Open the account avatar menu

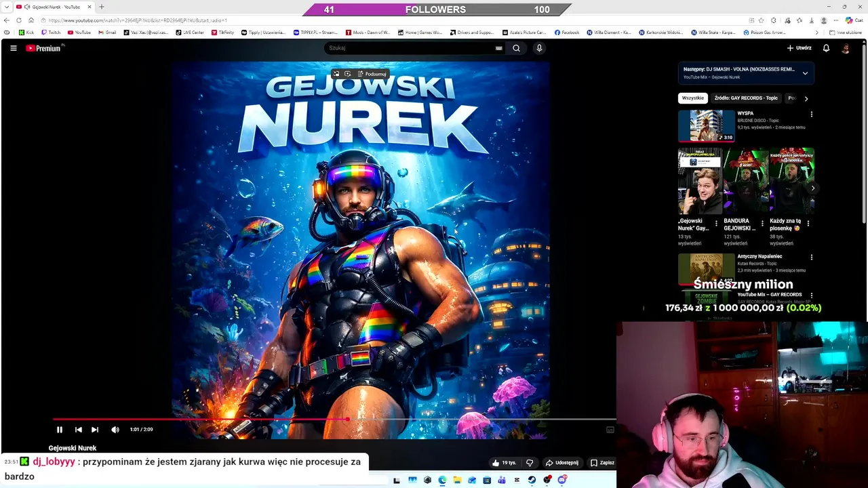tap(846, 48)
